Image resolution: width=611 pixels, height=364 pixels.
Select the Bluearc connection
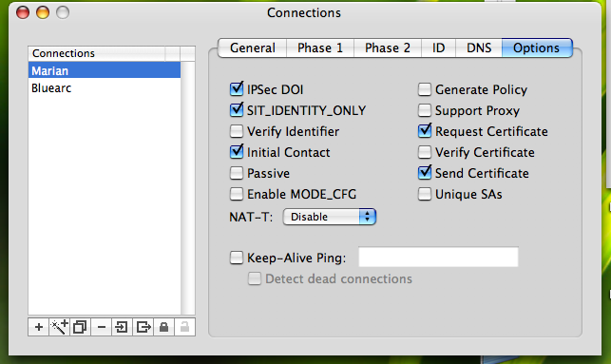point(105,88)
